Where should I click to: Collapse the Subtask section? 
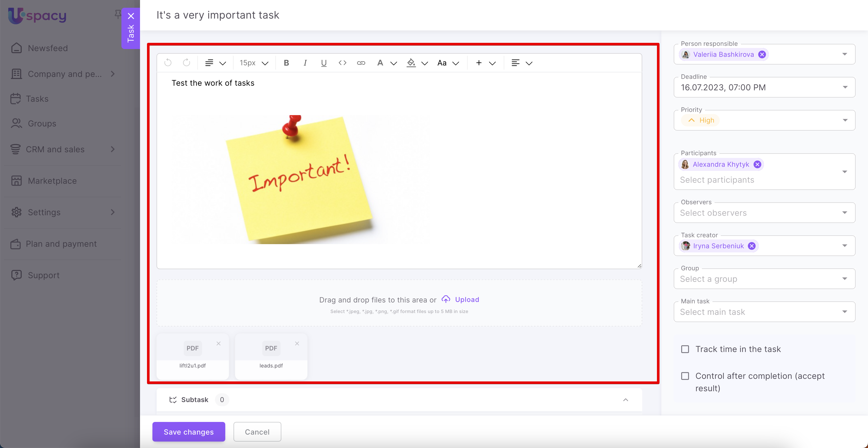[625, 399]
